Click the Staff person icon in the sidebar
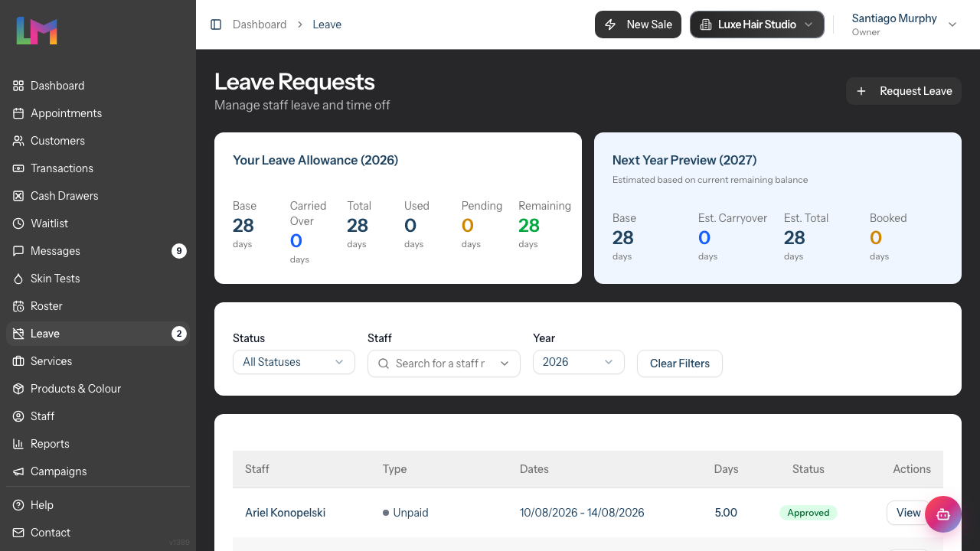Screen dimensions: 980x551 tap(18, 416)
